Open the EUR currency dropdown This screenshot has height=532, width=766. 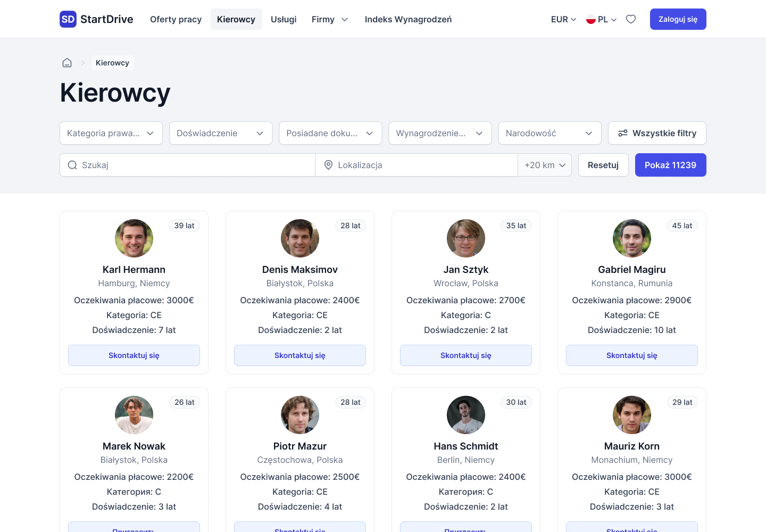[562, 19]
